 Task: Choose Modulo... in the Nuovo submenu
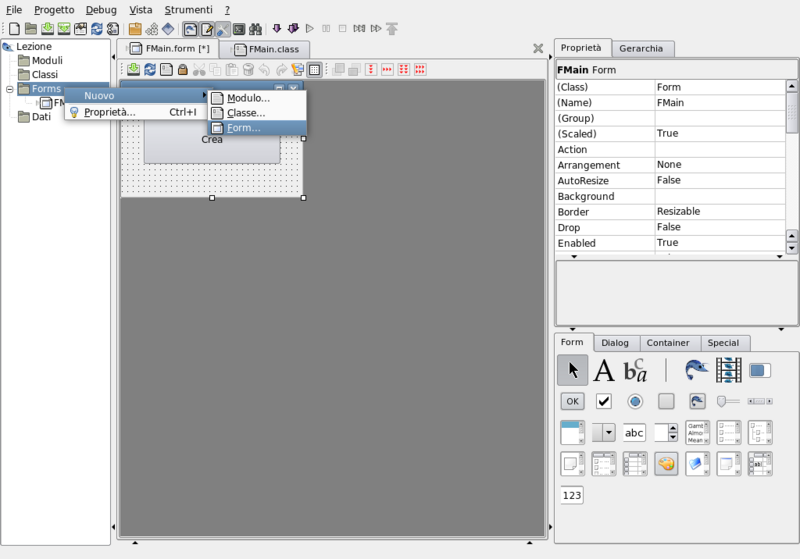[257, 98]
